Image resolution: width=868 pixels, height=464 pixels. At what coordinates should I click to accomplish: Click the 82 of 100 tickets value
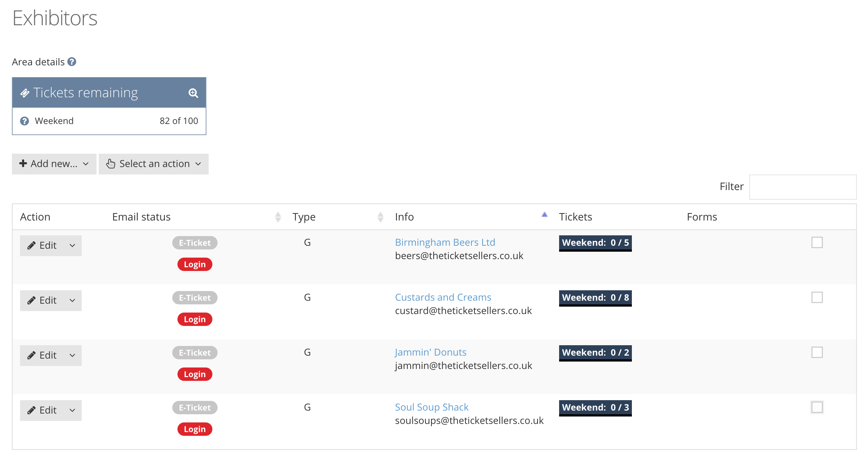point(179,121)
